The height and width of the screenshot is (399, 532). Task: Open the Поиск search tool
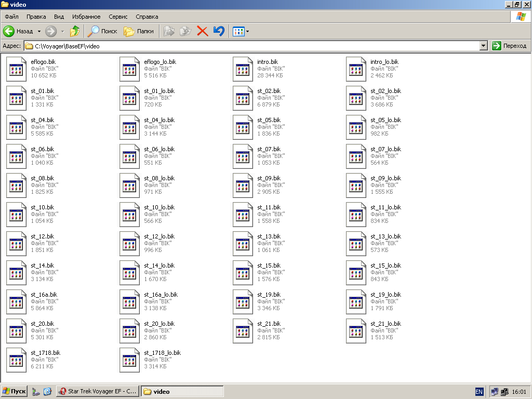(x=102, y=31)
